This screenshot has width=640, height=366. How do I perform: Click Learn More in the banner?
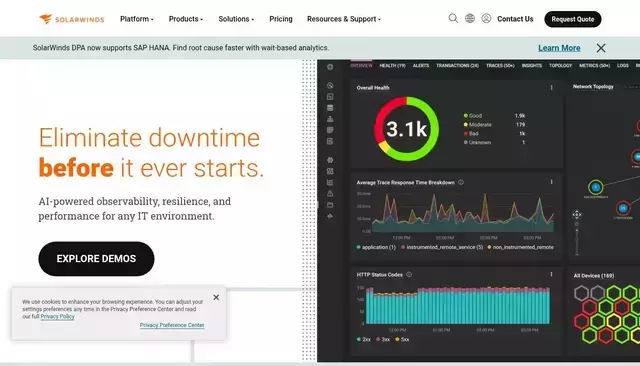point(559,48)
